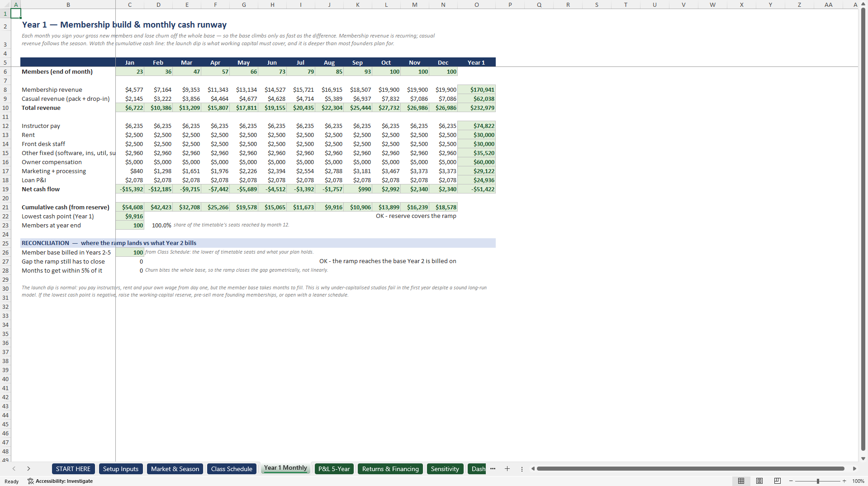This screenshot has height=486, width=868.
Task: Open the Returns & Financing sheet tab
Action: pos(390,469)
